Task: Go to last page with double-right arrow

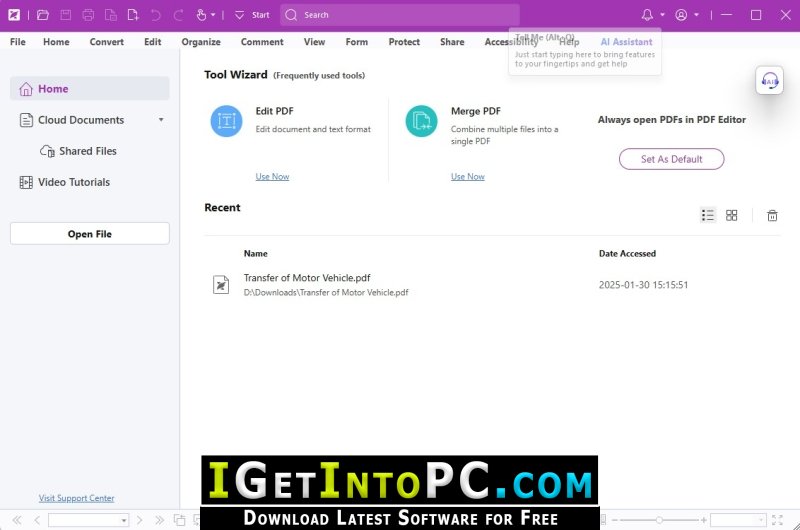Action: click(x=160, y=520)
